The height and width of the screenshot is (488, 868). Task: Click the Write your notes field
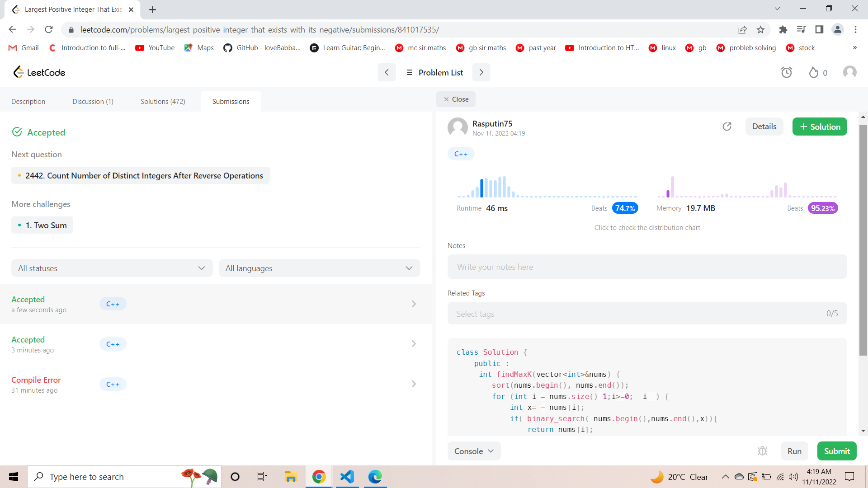tap(646, 267)
